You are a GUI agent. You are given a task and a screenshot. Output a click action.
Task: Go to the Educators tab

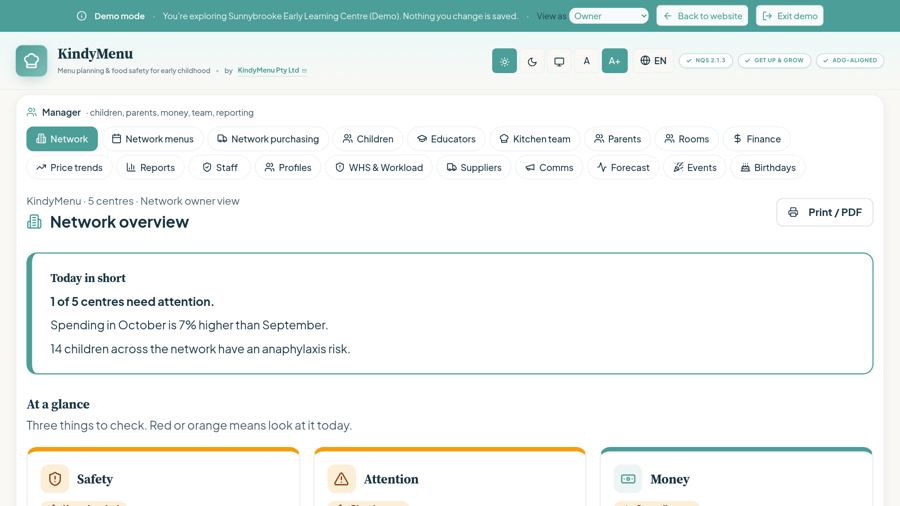(x=447, y=139)
